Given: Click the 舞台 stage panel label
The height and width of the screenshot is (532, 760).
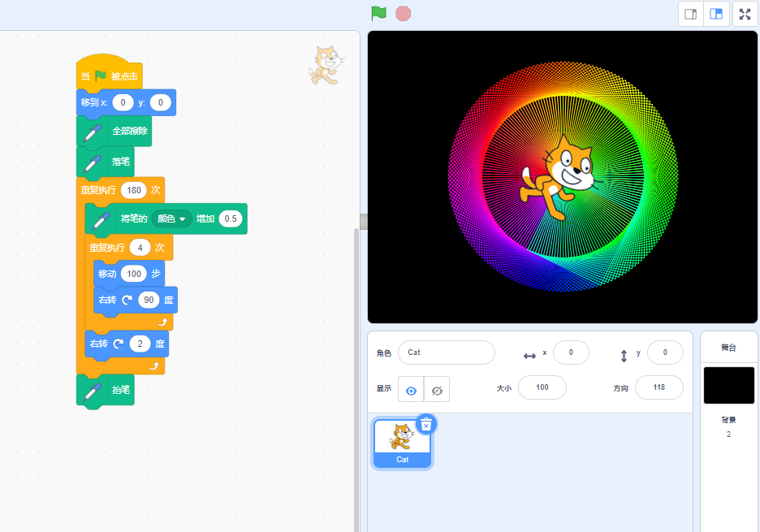Looking at the screenshot, I should (728, 348).
